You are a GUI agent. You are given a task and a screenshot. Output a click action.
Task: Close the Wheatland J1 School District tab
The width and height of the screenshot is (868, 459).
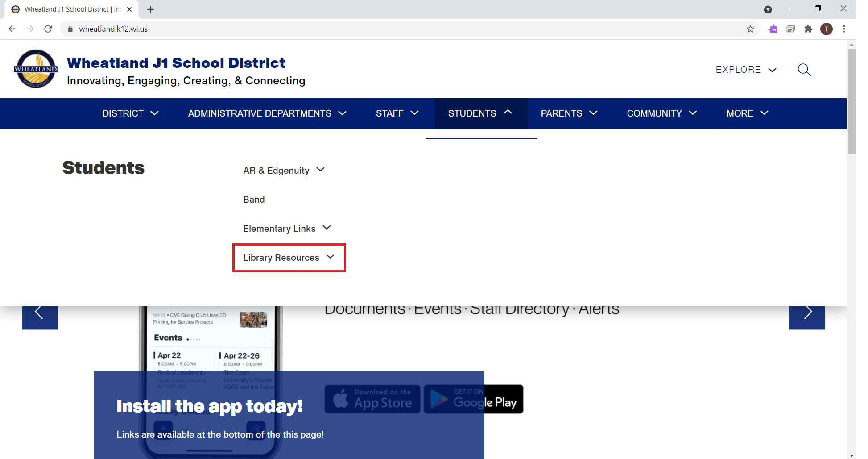129,9
